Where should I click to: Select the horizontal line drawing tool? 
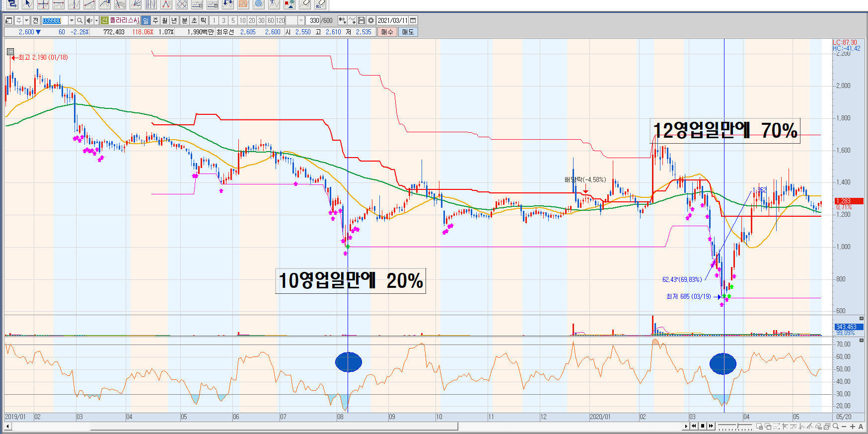[59, 4]
